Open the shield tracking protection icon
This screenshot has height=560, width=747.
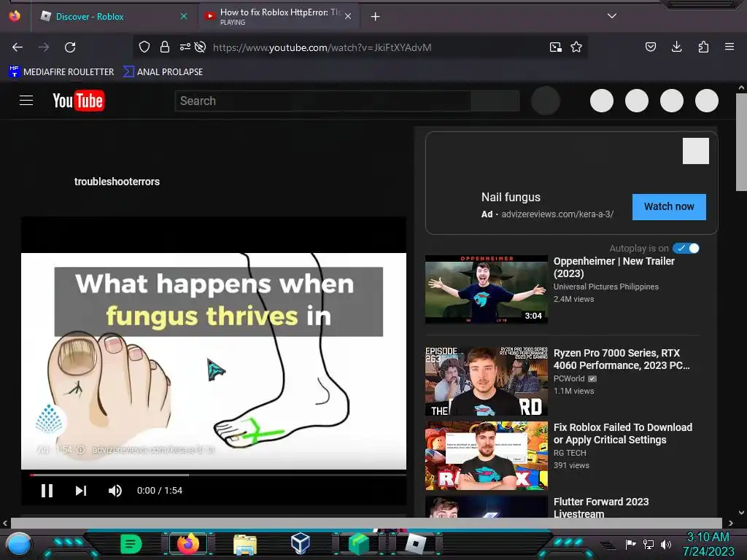pyautogui.click(x=144, y=47)
